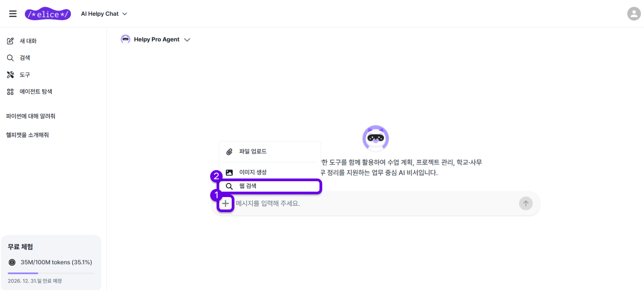Screen dimensions: 644x290
Task: Open the Helpy Pro Agent selector
Action: (x=156, y=40)
